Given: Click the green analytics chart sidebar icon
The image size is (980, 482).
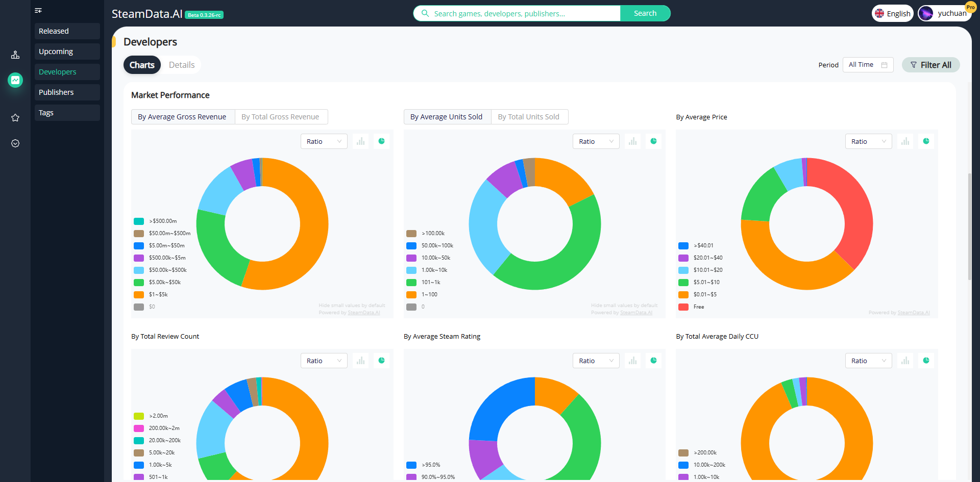Looking at the screenshot, I should pyautogui.click(x=15, y=80).
